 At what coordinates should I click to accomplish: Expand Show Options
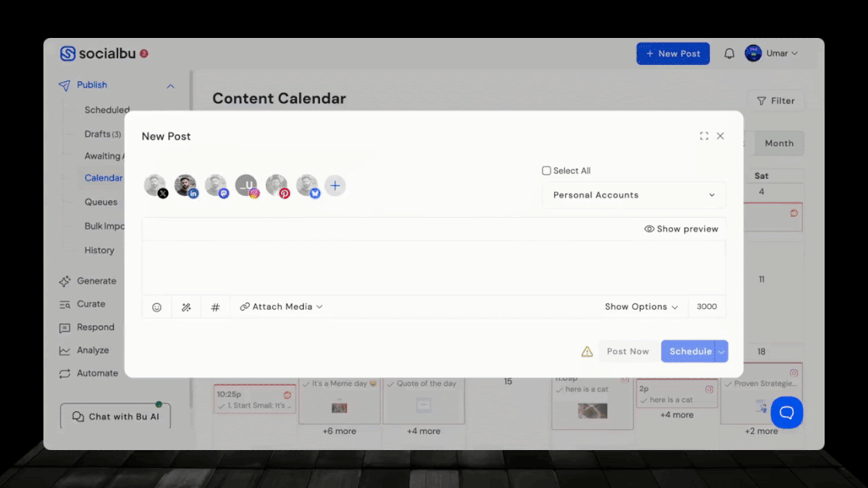click(641, 307)
